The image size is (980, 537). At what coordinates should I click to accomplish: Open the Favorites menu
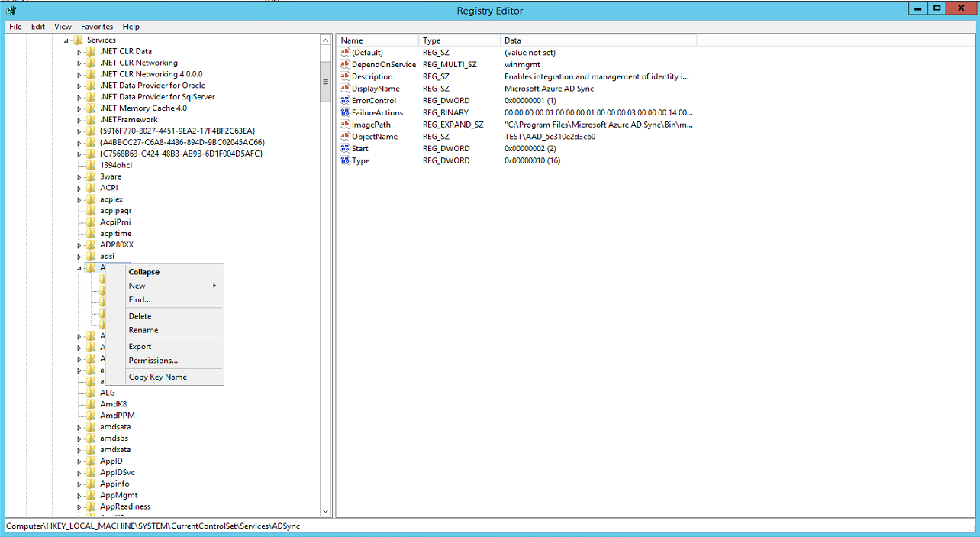97,27
